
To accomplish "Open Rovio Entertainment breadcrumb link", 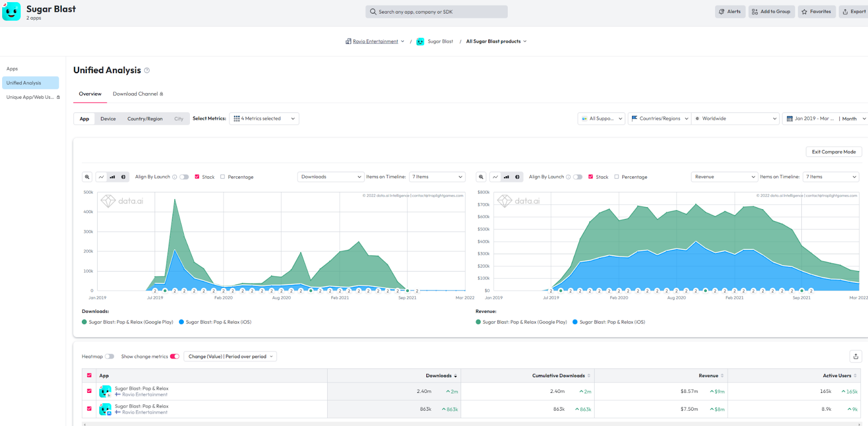I will 375,42.
